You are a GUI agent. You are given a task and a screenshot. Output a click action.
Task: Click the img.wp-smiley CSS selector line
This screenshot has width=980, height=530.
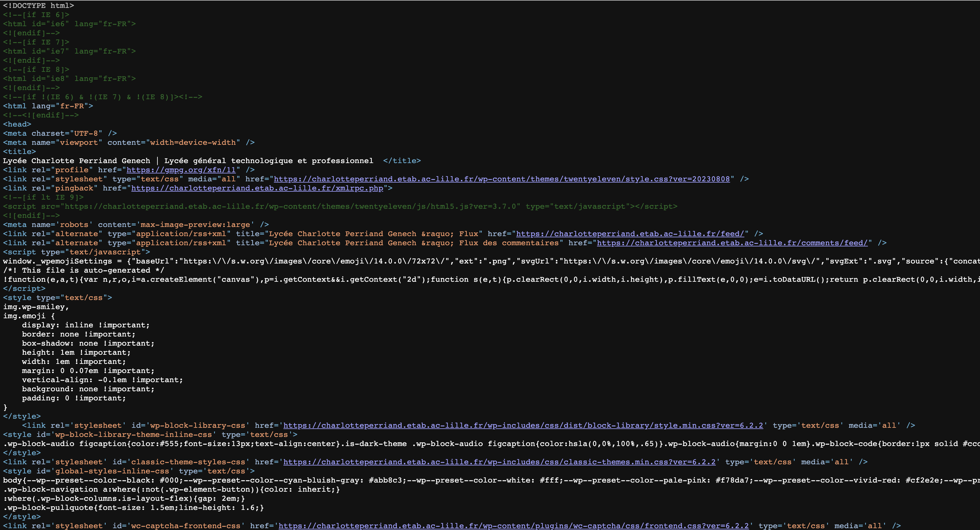coord(36,307)
